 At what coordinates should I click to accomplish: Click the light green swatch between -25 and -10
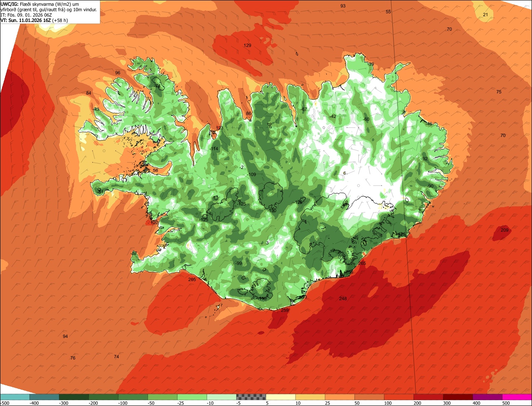pos(192,397)
